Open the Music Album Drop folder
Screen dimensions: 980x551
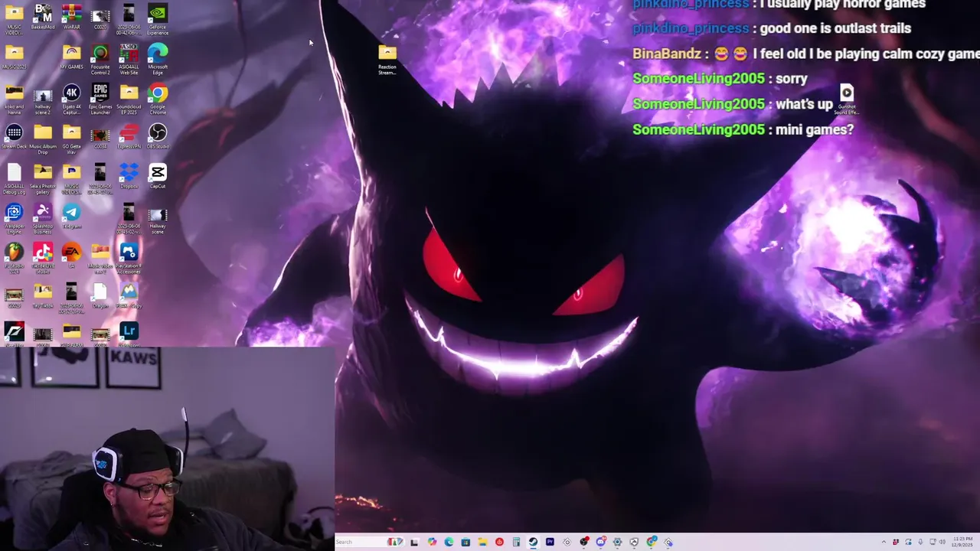pos(43,139)
